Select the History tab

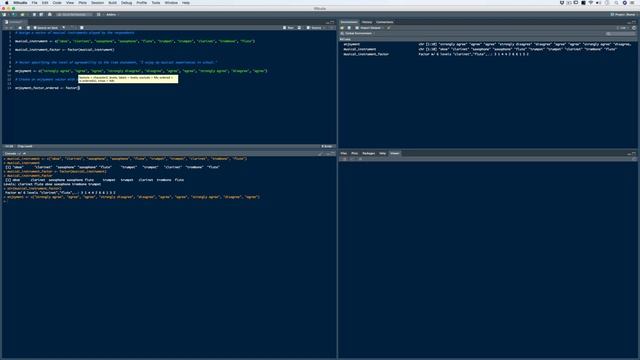[367, 22]
